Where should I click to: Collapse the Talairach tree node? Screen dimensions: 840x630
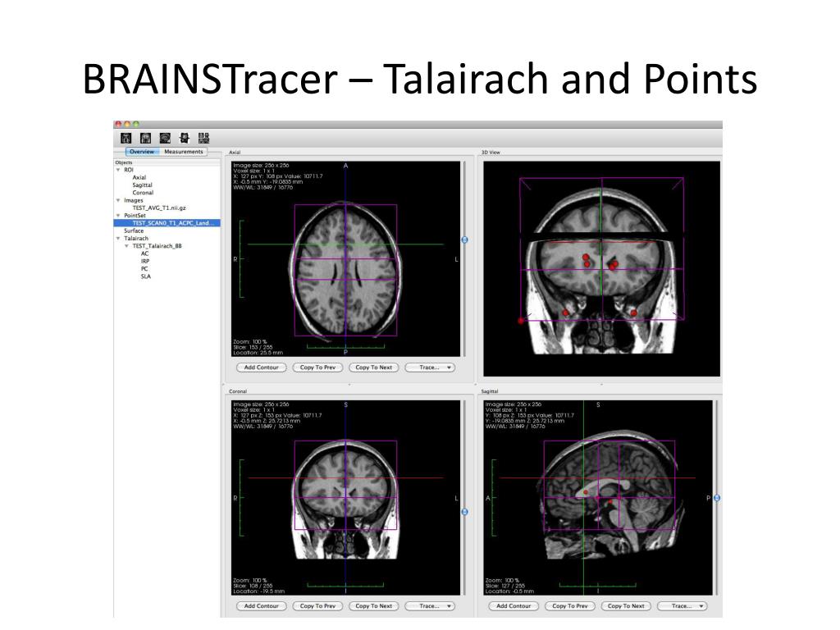tap(118, 239)
